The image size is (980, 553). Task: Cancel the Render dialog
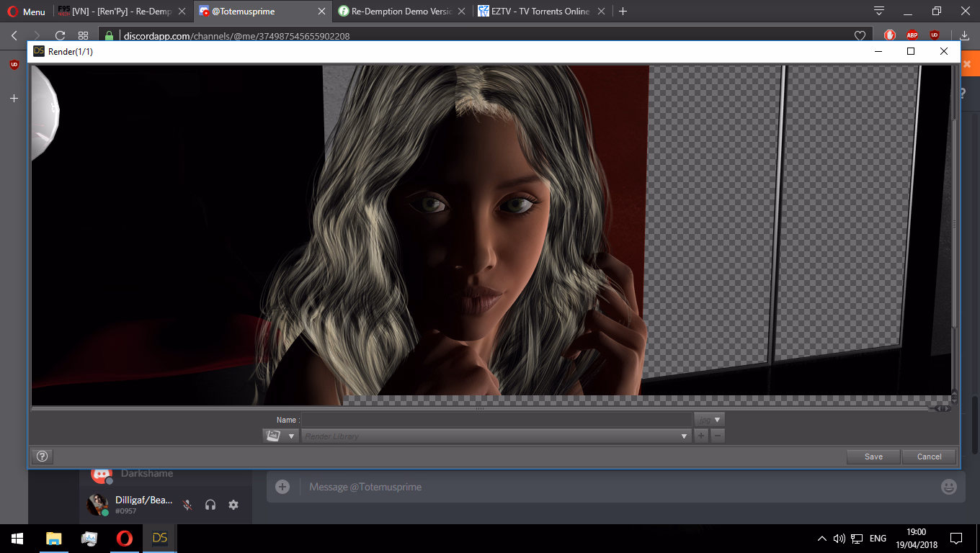pyautogui.click(x=929, y=457)
